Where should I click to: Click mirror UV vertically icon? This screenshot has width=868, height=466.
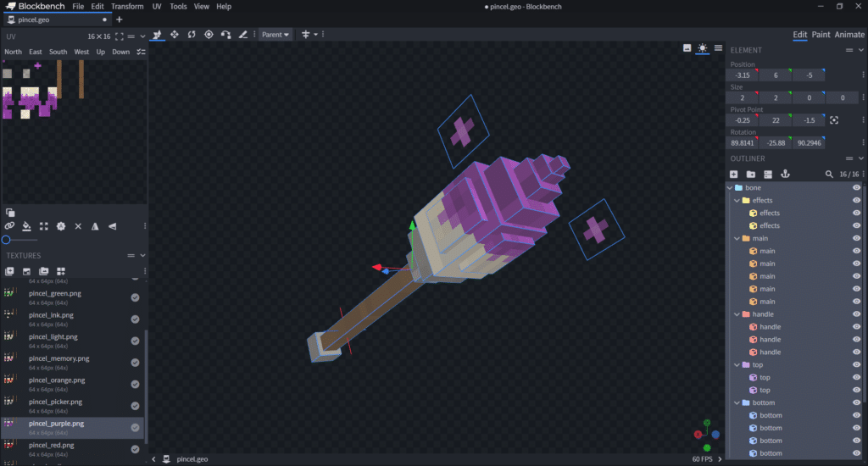[113, 226]
